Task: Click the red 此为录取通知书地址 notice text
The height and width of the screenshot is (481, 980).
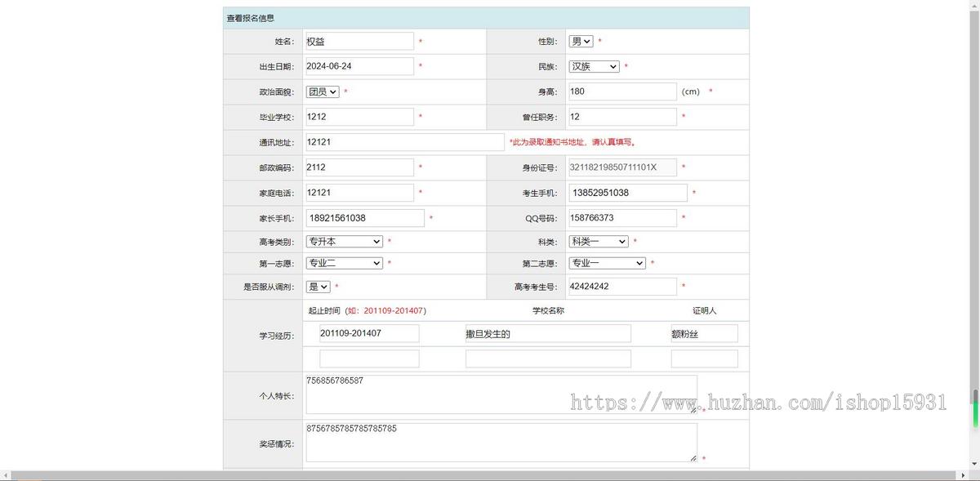Action: (572, 143)
